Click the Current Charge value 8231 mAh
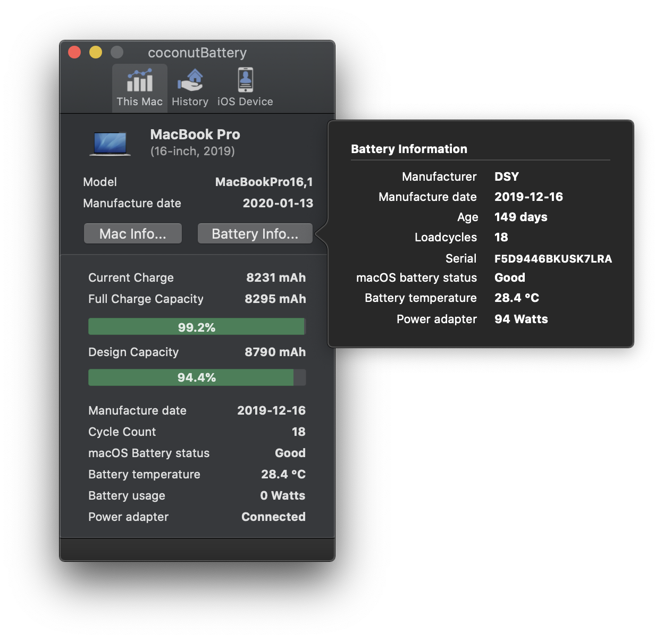The height and width of the screenshot is (640, 672). (x=276, y=277)
